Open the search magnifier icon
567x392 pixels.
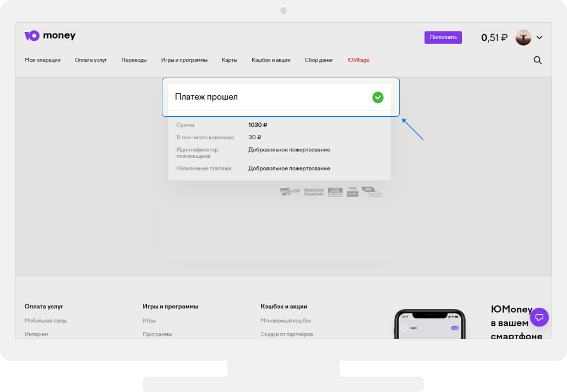tap(538, 60)
